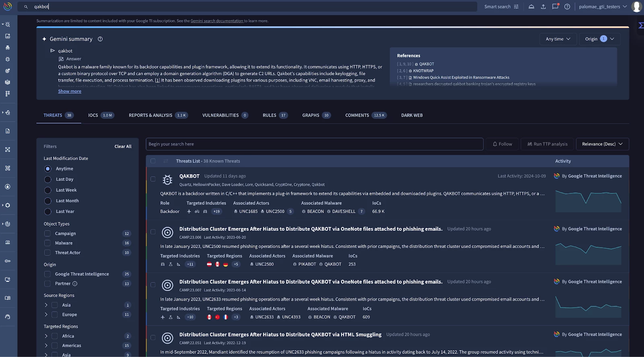Switch to the COMMENTS tab

(x=366, y=115)
